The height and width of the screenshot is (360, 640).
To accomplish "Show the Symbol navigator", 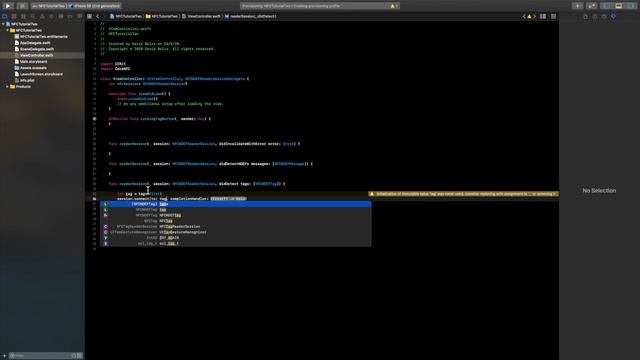I will (23, 16).
